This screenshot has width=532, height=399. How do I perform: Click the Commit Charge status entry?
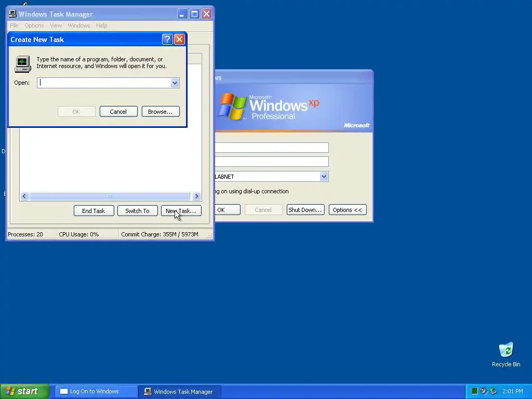159,234
